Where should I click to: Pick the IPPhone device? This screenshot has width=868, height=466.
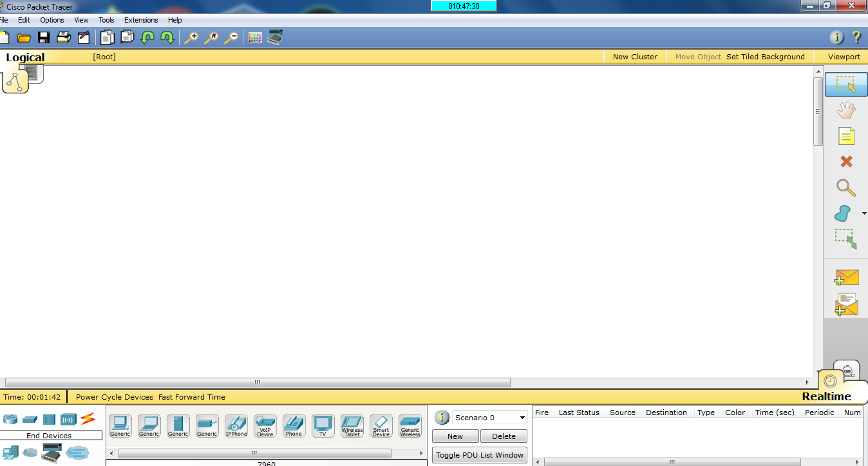click(x=236, y=426)
